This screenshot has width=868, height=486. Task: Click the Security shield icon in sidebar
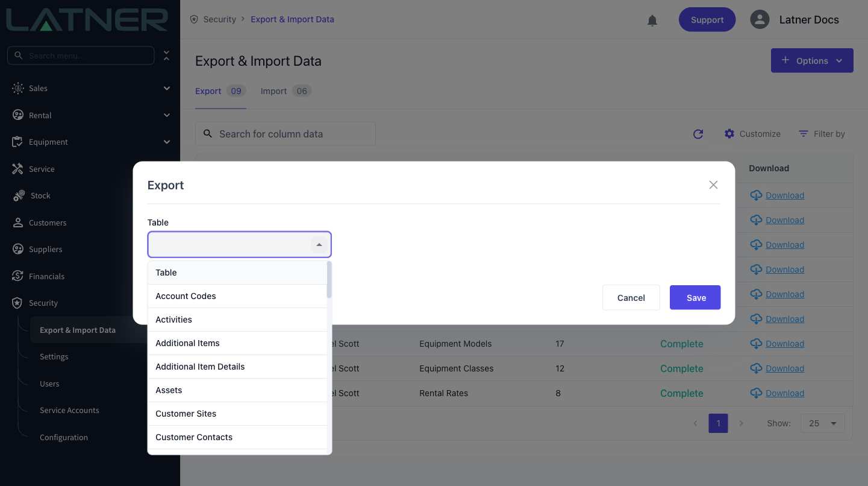(x=17, y=303)
